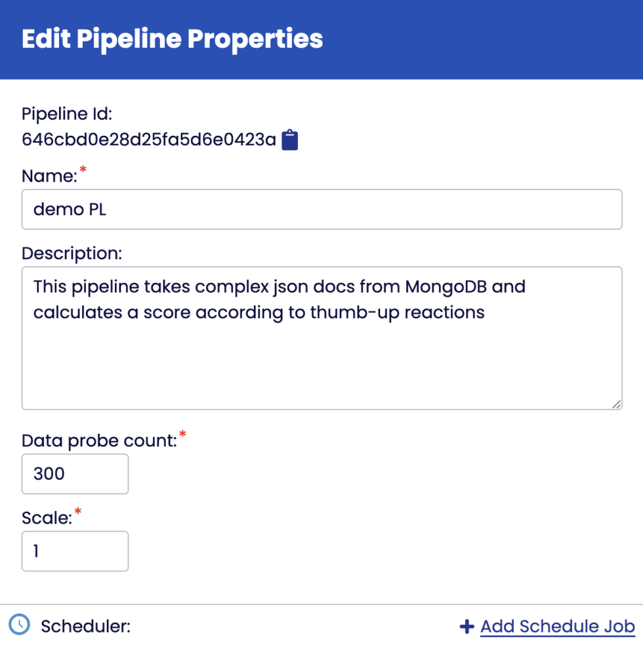Click inside the Description text area
This screenshot has height=672, width=643.
click(321, 338)
